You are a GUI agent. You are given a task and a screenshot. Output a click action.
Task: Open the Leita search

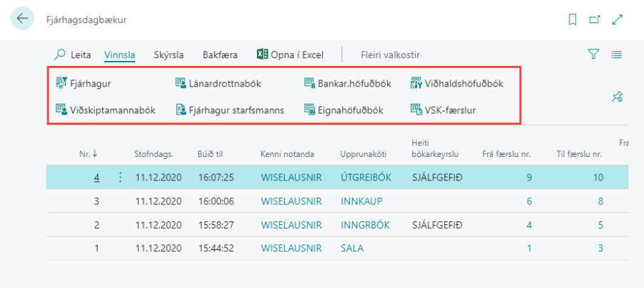73,54
